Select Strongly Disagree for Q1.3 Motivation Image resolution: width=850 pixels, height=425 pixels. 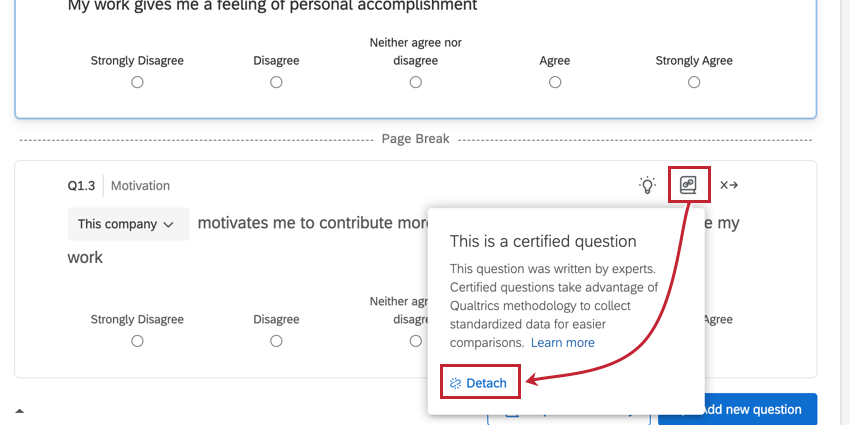click(x=137, y=341)
